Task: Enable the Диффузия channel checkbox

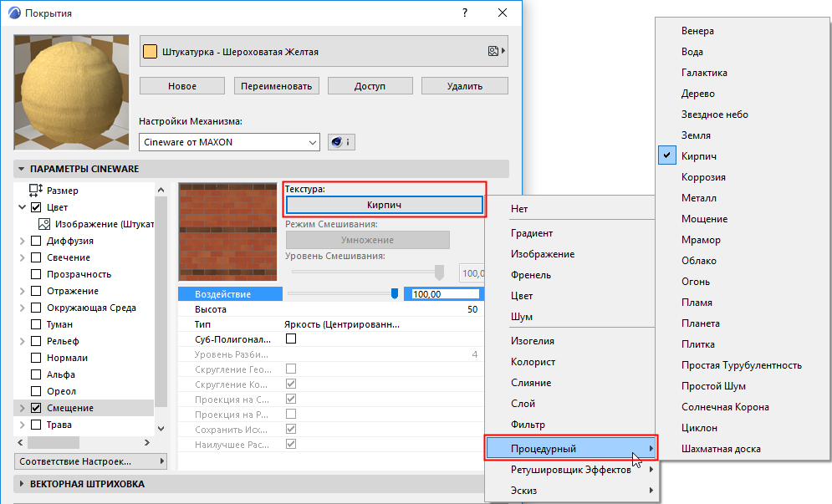Action: tap(36, 241)
